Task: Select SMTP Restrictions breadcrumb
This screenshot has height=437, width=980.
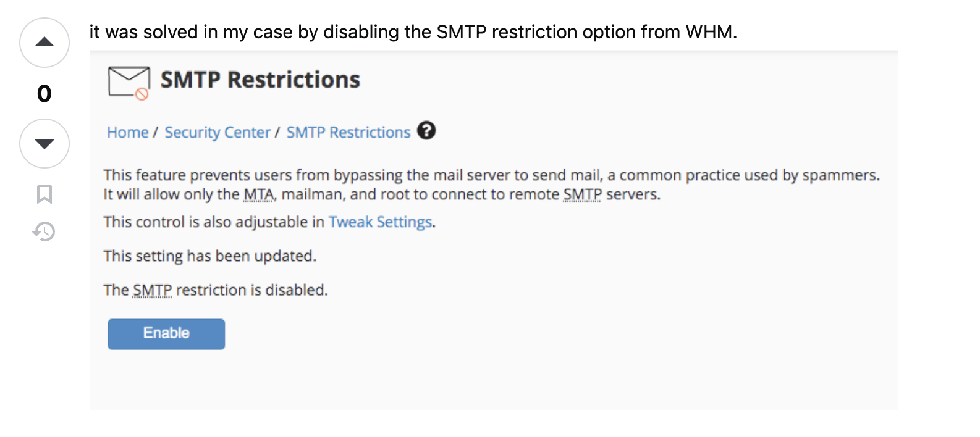Action: click(348, 131)
